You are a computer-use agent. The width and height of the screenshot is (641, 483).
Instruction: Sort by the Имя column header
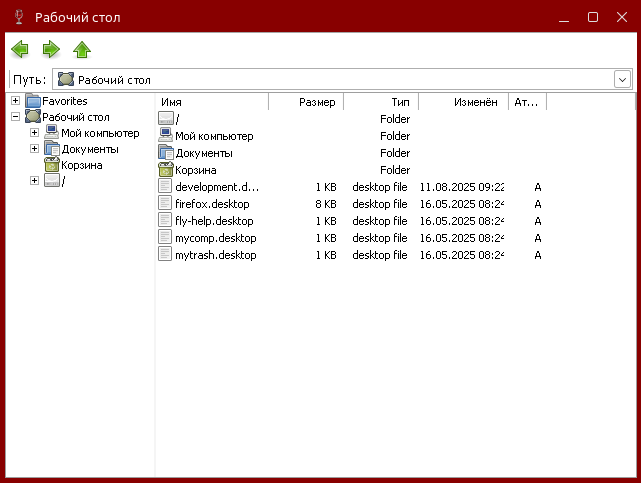click(212, 102)
